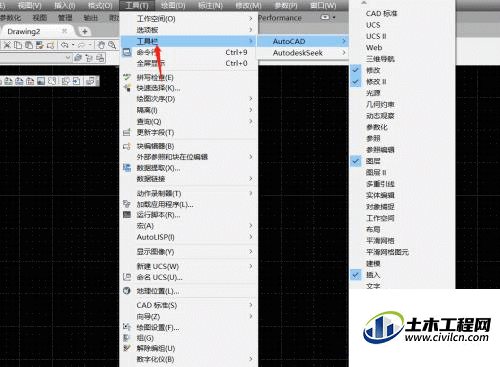Click the Match Properties brush icon
Image resolution: width=500 pixels, height=367 pixels.
point(40,45)
